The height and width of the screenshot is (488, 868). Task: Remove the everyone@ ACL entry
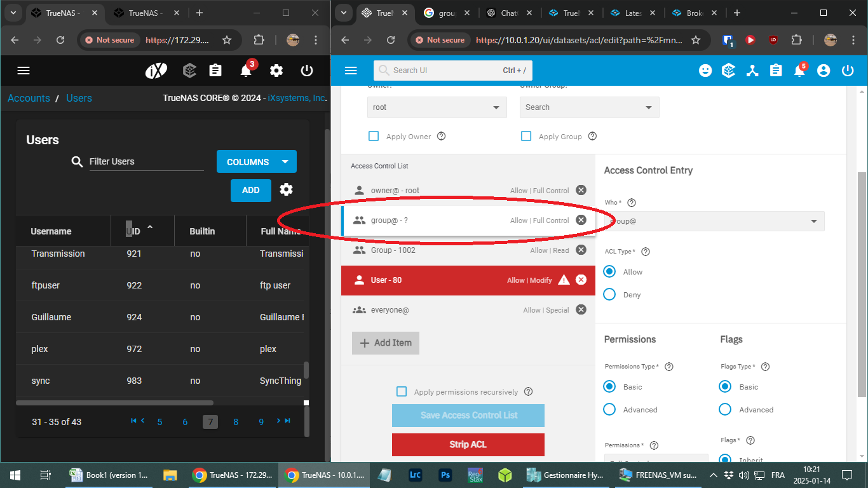click(x=581, y=309)
